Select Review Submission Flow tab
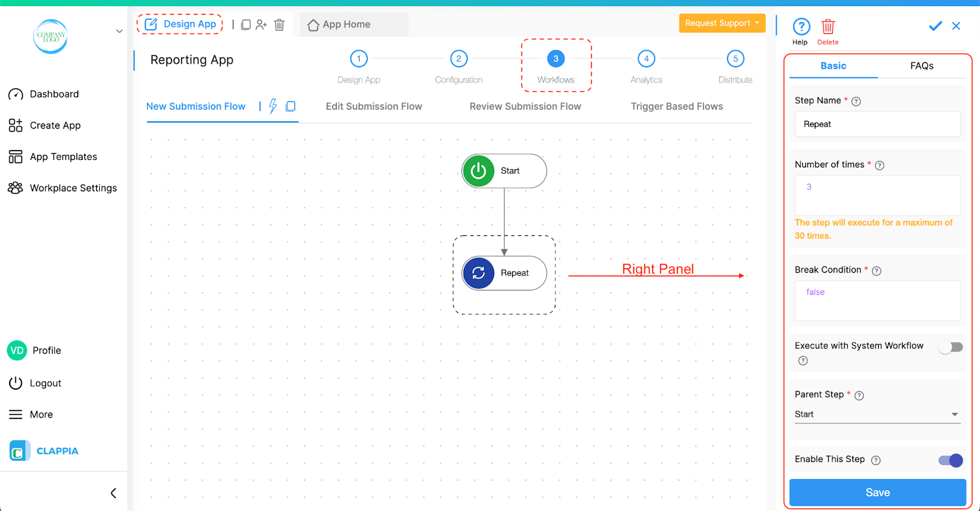Viewport: 980px width, 511px height. coord(526,107)
